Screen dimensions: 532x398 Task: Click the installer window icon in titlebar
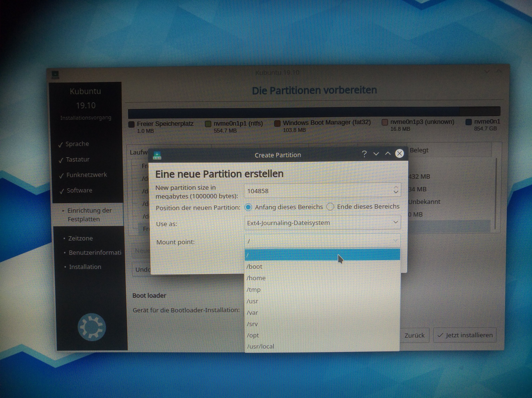[x=55, y=75]
